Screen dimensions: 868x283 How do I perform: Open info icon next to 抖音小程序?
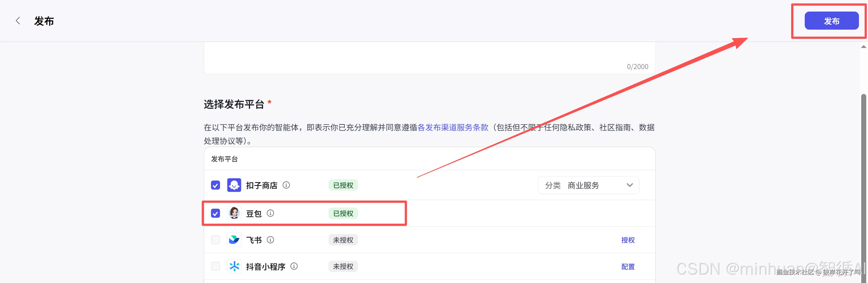point(294,266)
